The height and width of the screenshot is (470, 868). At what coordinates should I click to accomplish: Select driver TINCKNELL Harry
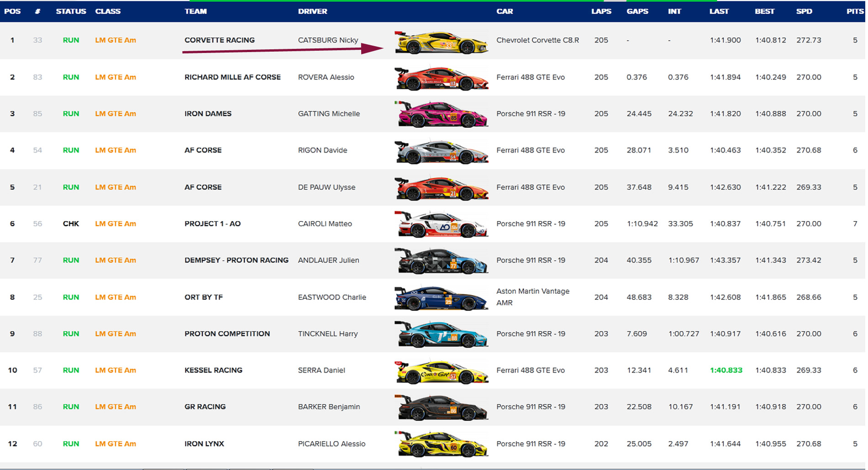tap(328, 334)
